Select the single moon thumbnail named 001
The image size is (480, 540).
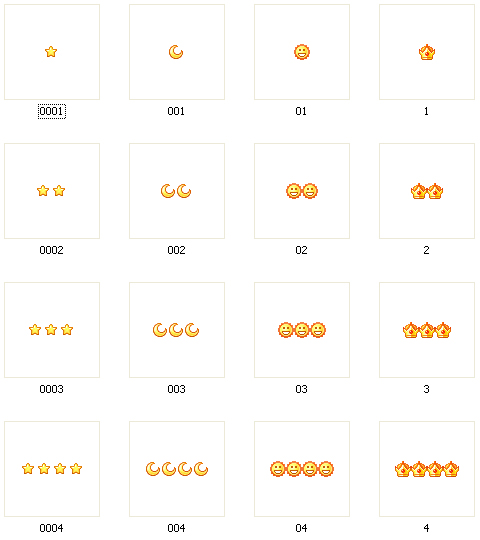[177, 52]
